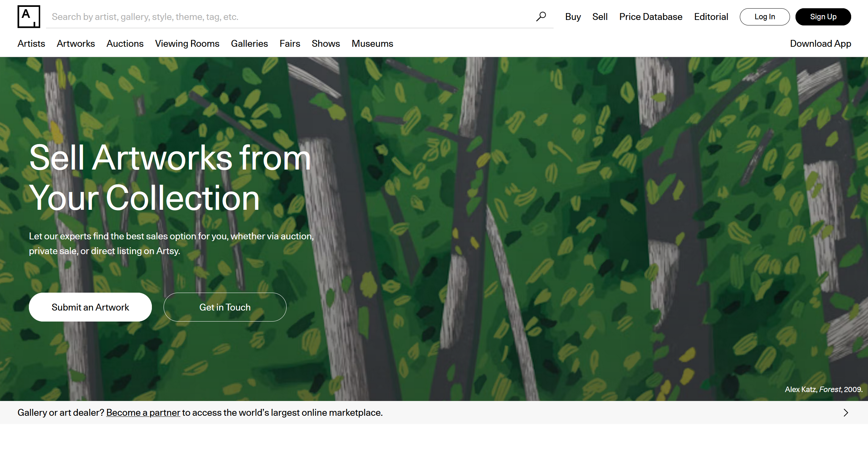
Task: Go to Price Database
Action: 651,17
